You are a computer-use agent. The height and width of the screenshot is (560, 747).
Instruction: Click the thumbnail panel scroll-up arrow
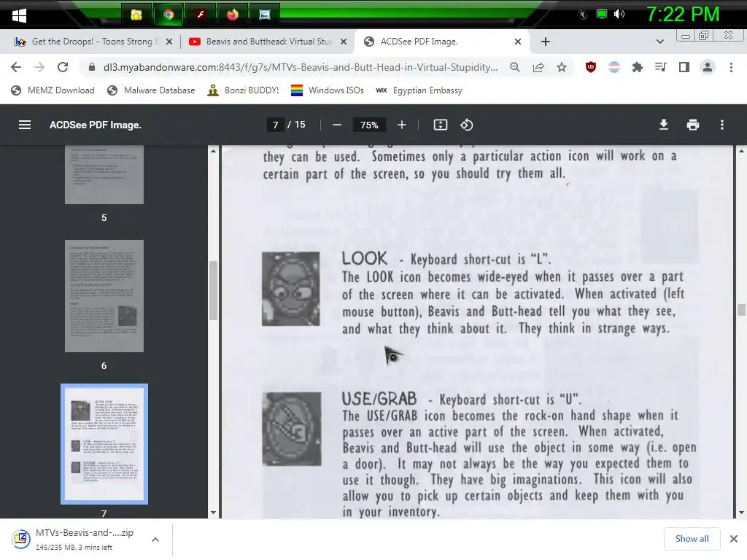213,151
